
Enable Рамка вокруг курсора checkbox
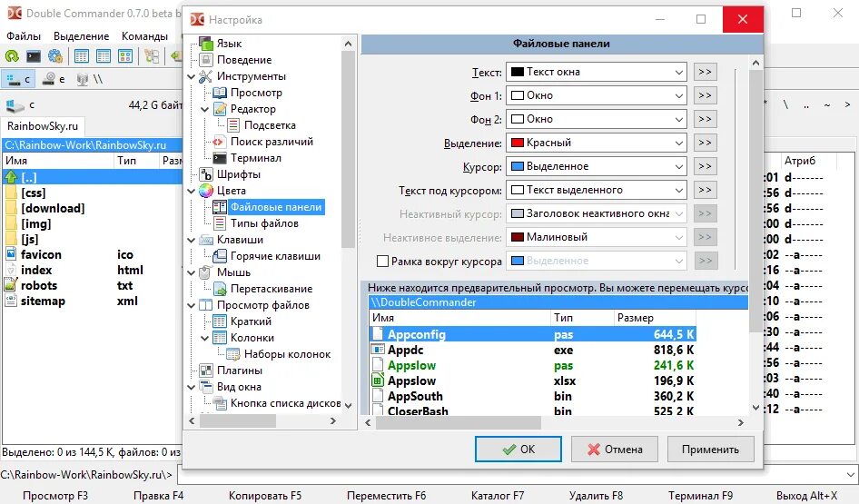[x=382, y=262]
